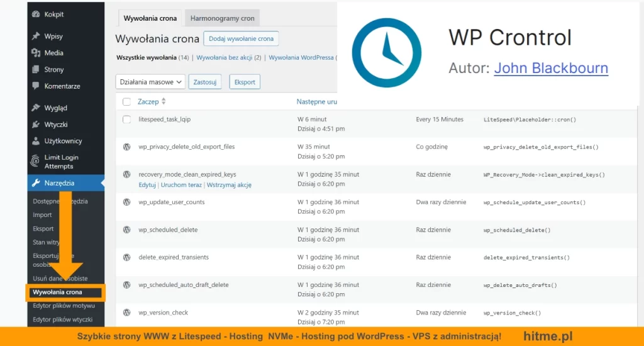644x346 pixels.
Task: Click the Media library icon
Action: pyautogui.click(x=36, y=53)
